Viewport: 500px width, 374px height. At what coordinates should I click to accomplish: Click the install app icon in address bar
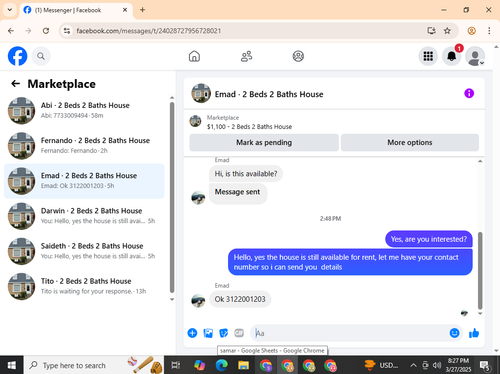431,31
